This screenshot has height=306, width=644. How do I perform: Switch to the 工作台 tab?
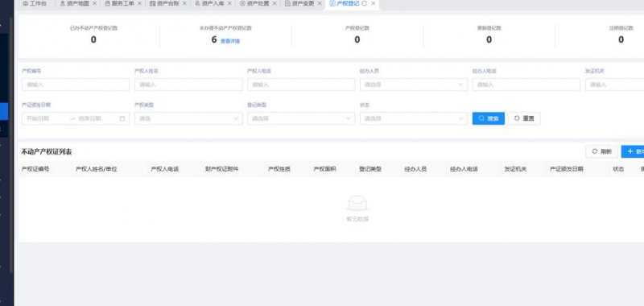(x=35, y=3)
